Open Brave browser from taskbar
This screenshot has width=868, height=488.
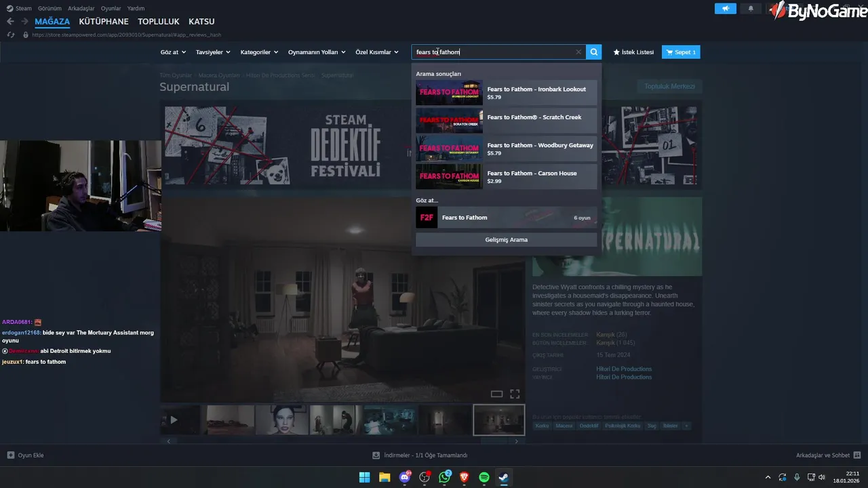(464, 477)
